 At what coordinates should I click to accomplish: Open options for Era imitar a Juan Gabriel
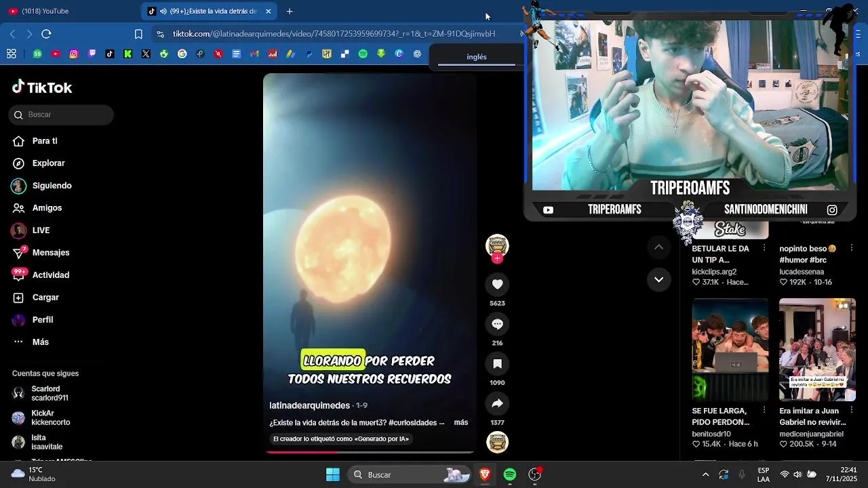click(x=851, y=410)
